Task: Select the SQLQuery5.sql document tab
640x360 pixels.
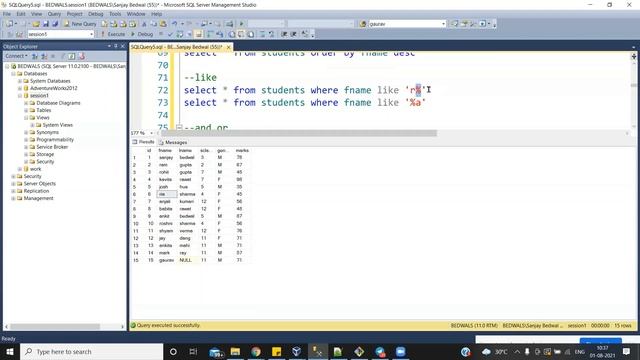Action: pos(176,47)
